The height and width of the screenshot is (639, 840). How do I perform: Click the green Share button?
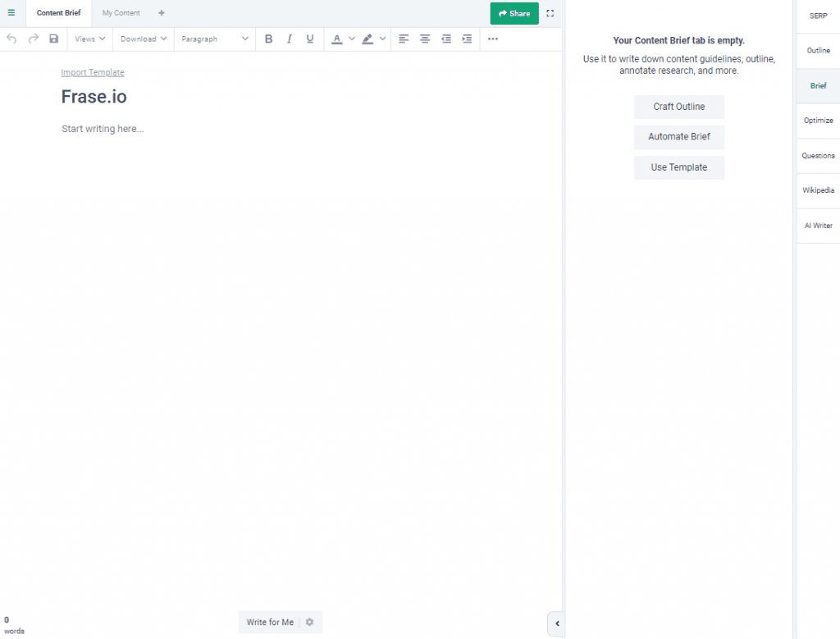(514, 13)
